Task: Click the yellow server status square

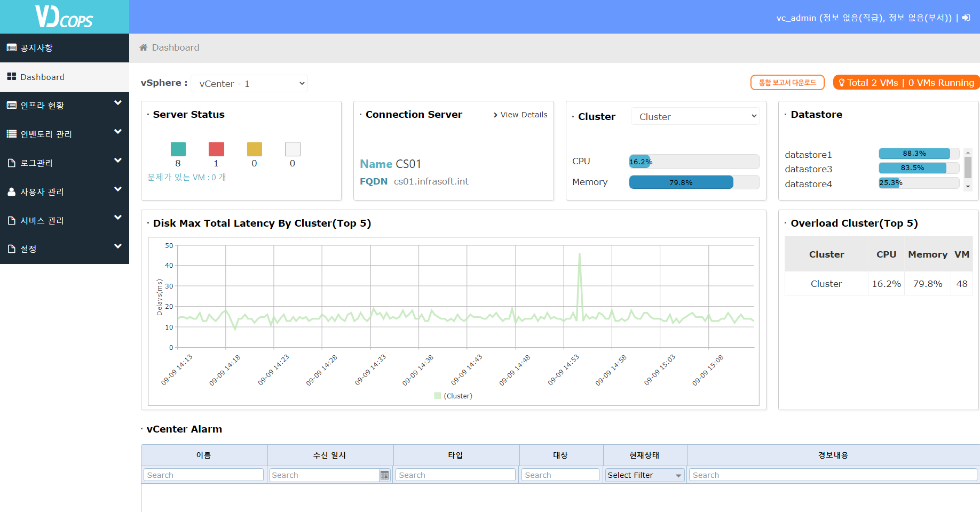Action: point(255,149)
